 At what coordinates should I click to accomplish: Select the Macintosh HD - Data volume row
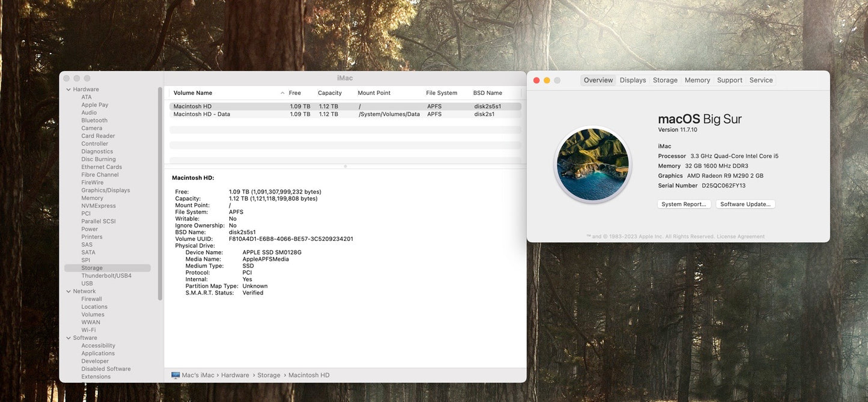click(202, 114)
